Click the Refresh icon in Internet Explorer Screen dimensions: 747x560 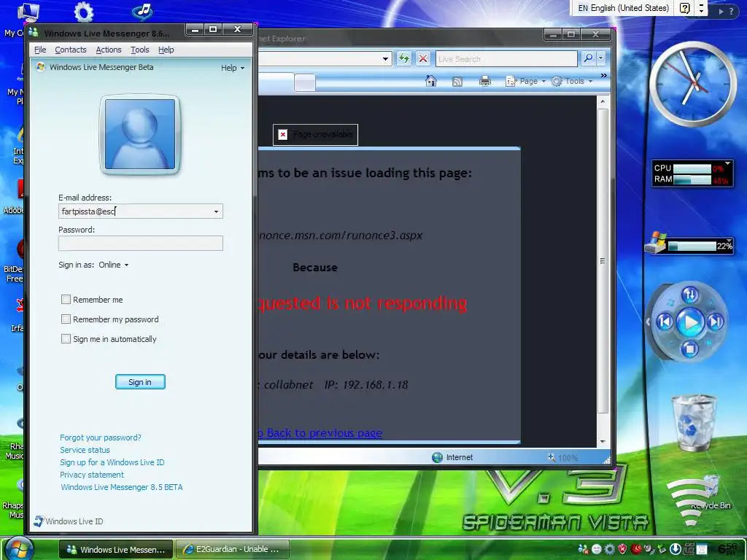(x=404, y=58)
